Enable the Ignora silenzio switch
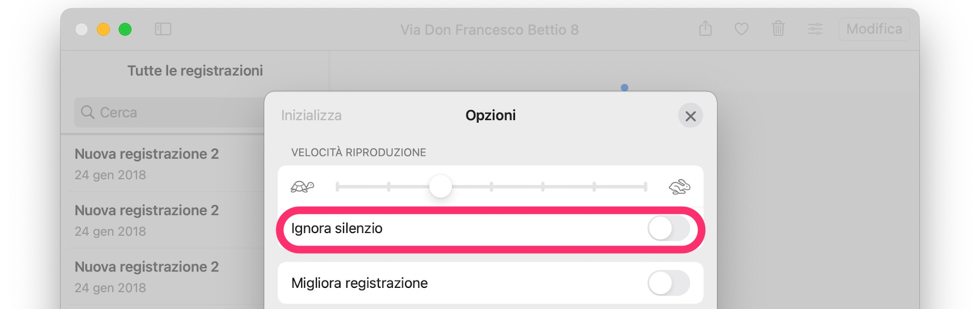Screen dimensions: 980x309 668,229
